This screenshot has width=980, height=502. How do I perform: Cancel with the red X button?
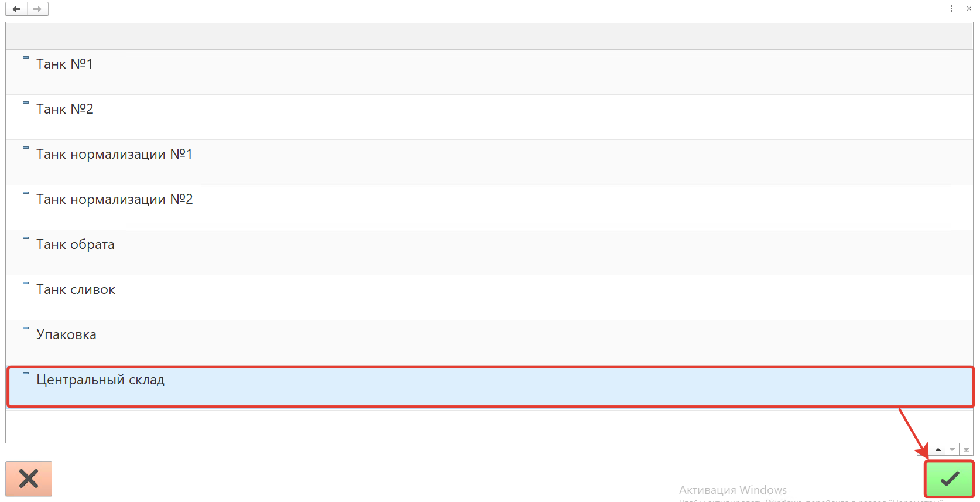click(29, 479)
